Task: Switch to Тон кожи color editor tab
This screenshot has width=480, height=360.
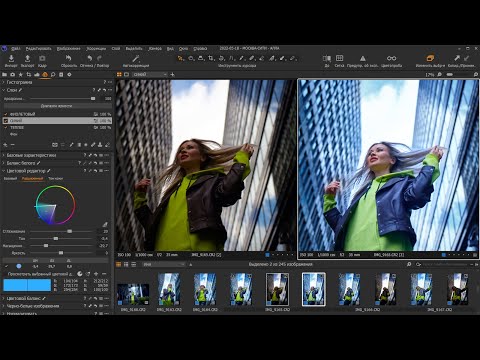Action: [55, 179]
